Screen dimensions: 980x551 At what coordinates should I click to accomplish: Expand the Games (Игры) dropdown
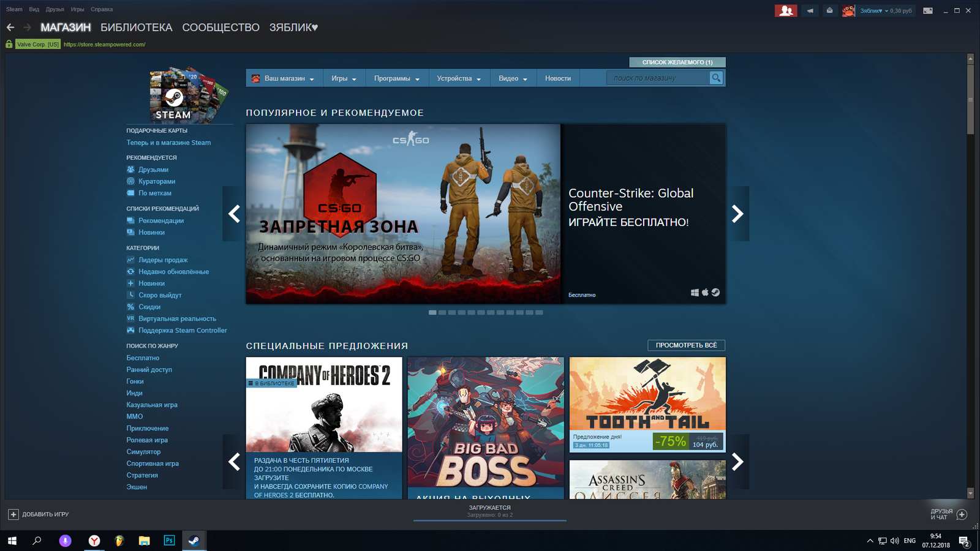(344, 78)
